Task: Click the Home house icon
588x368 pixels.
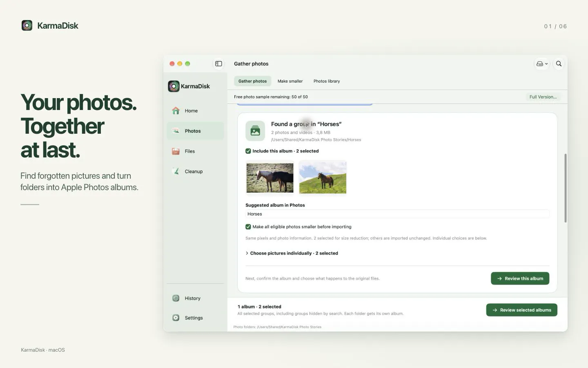Action: click(176, 111)
